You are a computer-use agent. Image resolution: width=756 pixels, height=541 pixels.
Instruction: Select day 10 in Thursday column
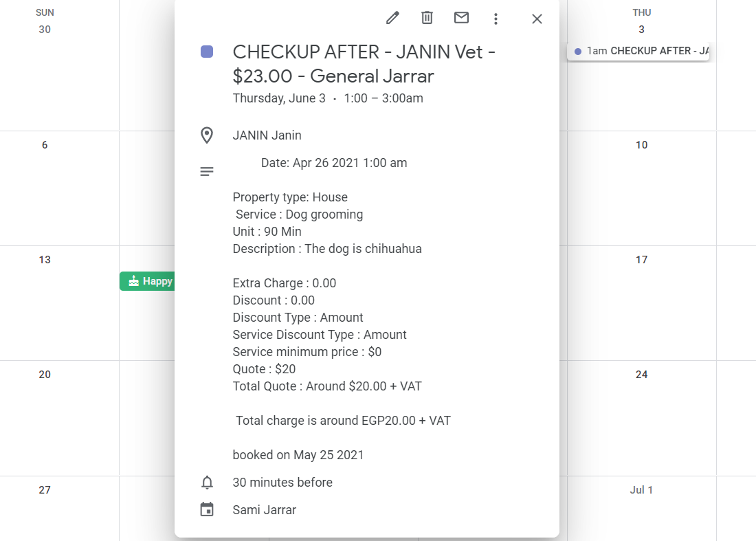tap(641, 144)
